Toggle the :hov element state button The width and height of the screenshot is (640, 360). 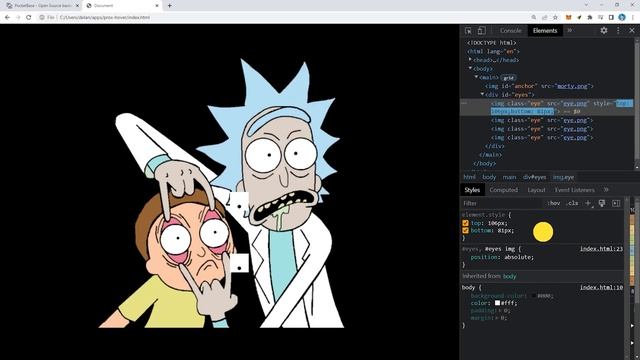tap(554, 203)
